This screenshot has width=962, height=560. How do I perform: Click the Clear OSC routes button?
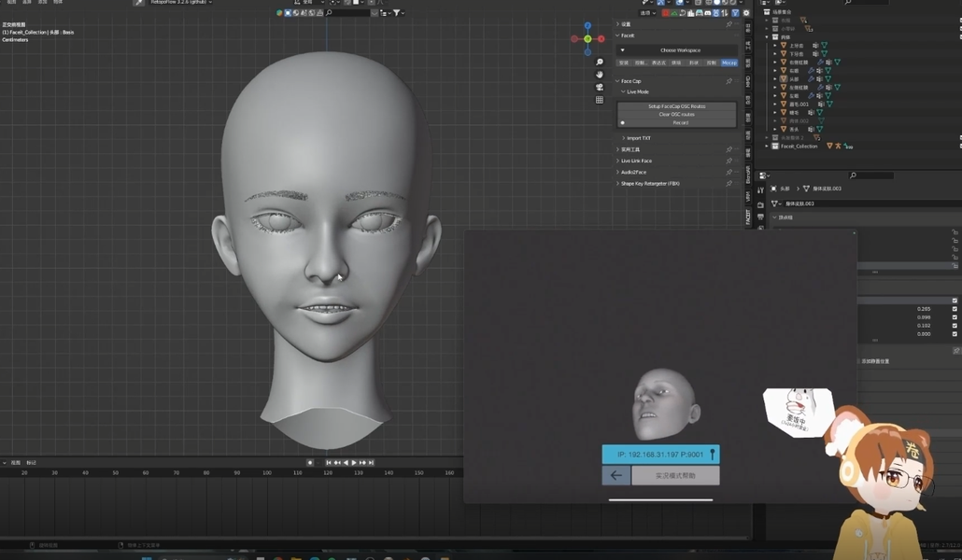coord(677,114)
